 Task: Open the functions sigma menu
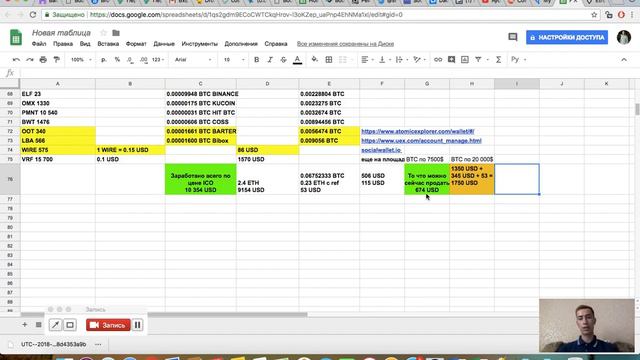pyautogui.click(x=498, y=60)
